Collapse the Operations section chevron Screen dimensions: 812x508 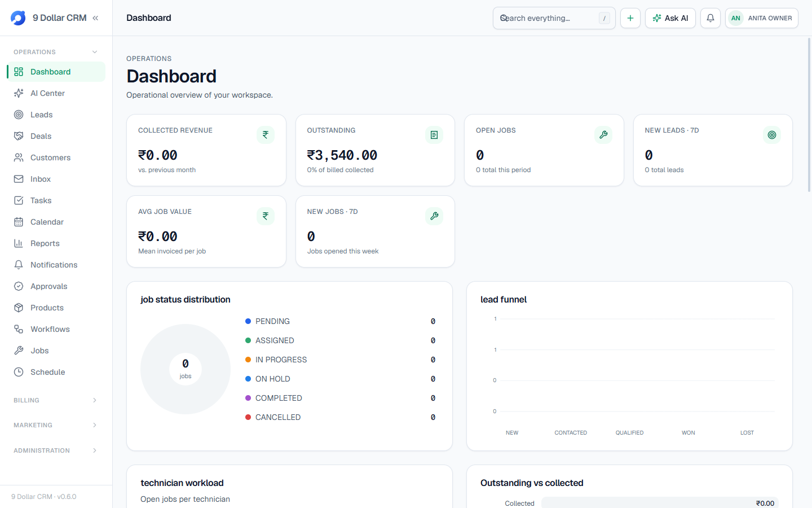pos(95,52)
